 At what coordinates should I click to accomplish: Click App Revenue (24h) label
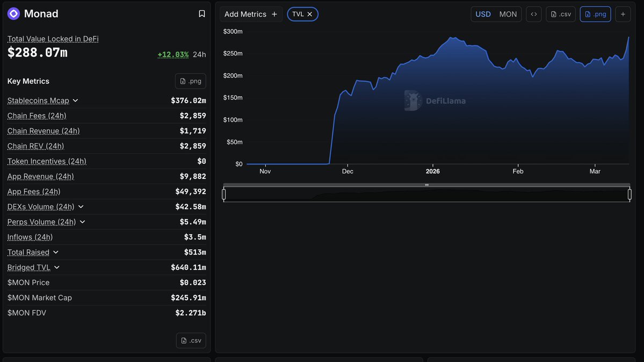click(x=41, y=176)
